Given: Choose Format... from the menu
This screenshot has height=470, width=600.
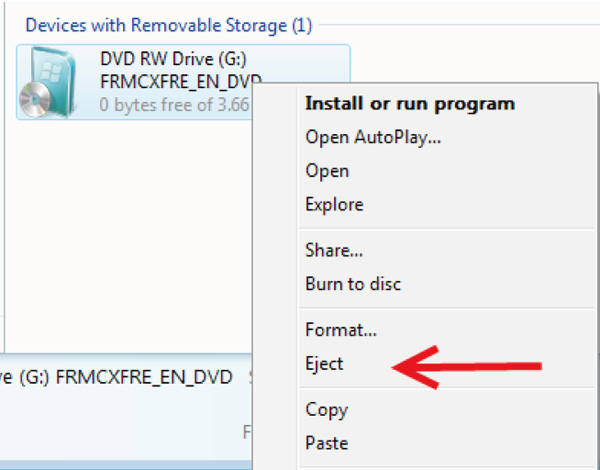Looking at the screenshot, I should (341, 330).
